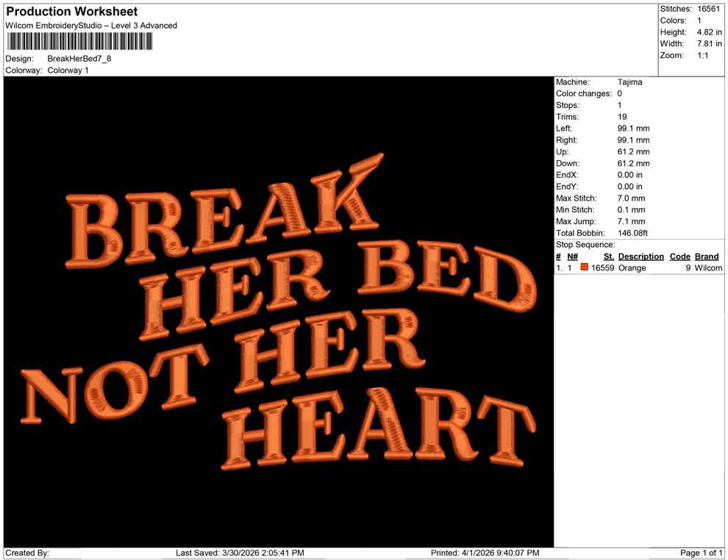Select the Tajima machine name value
Screen dimensions: 728x560
click(x=629, y=82)
